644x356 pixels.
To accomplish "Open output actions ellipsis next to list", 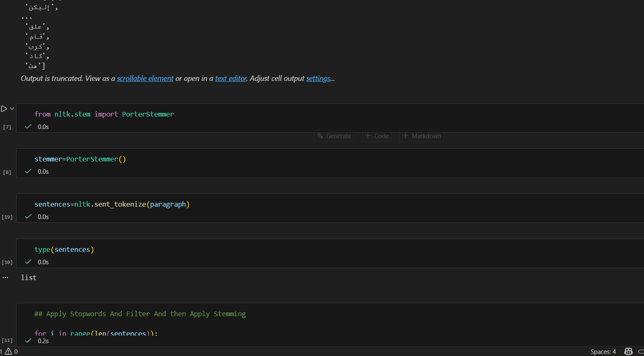I will [x=5, y=278].
